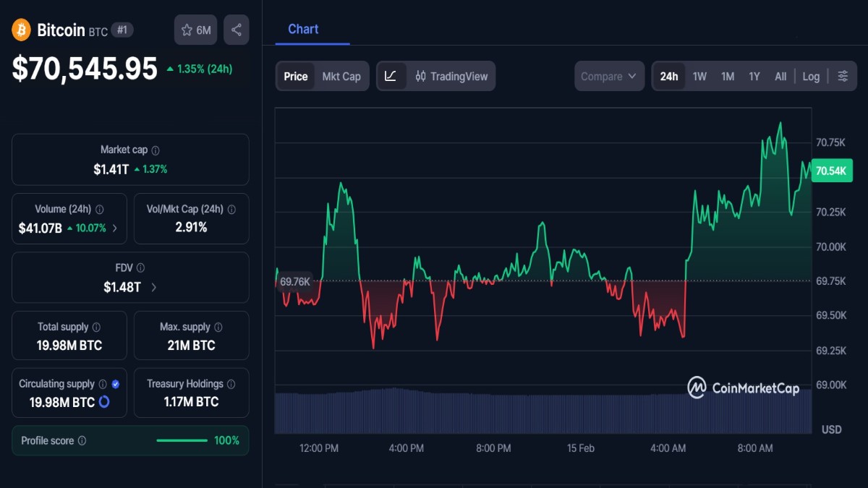Select the Chart tab
The height and width of the screenshot is (488, 868).
(x=302, y=29)
